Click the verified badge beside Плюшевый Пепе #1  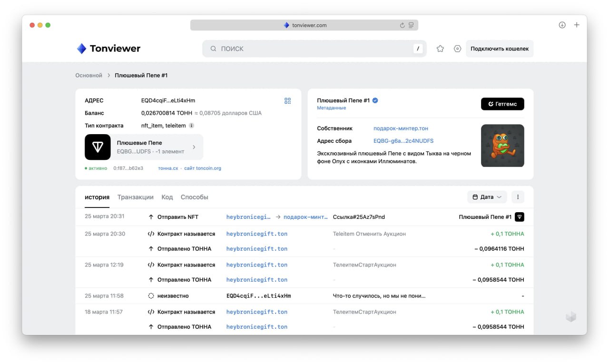pyautogui.click(x=375, y=100)
